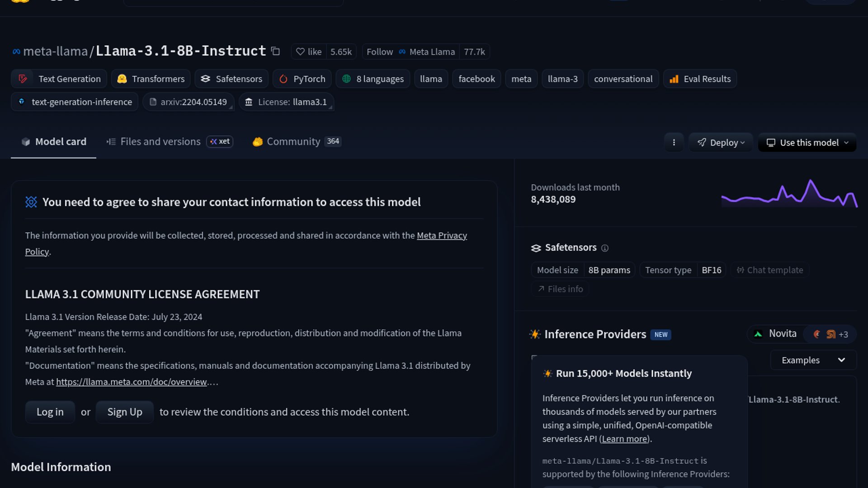Copy the model name with the copy icon
Screen dimensions: 868x488
275,52
